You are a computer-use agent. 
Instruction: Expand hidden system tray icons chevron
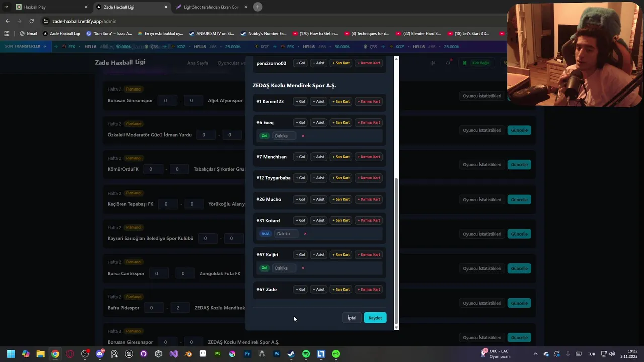(x=535, y=354)
